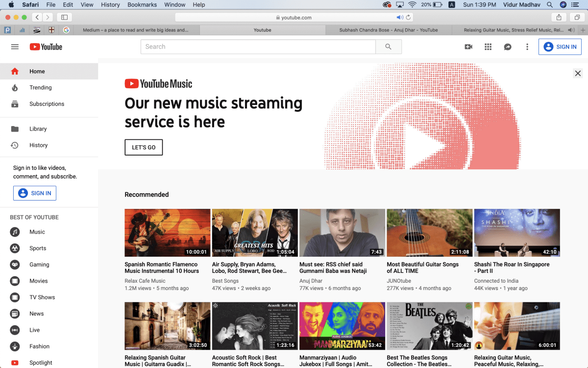Open History from the sidebar
Screen dimensions: 588x368
tap(38, 145)
